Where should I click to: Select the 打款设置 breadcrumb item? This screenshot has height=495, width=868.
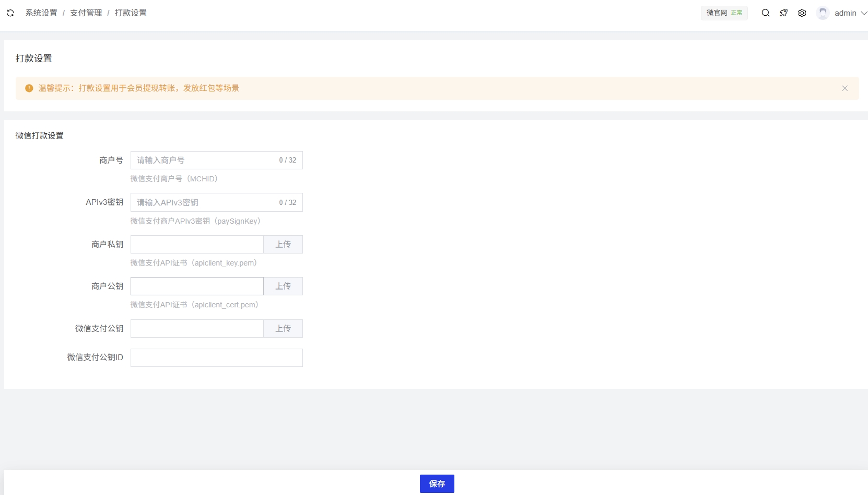pos(131,13)
